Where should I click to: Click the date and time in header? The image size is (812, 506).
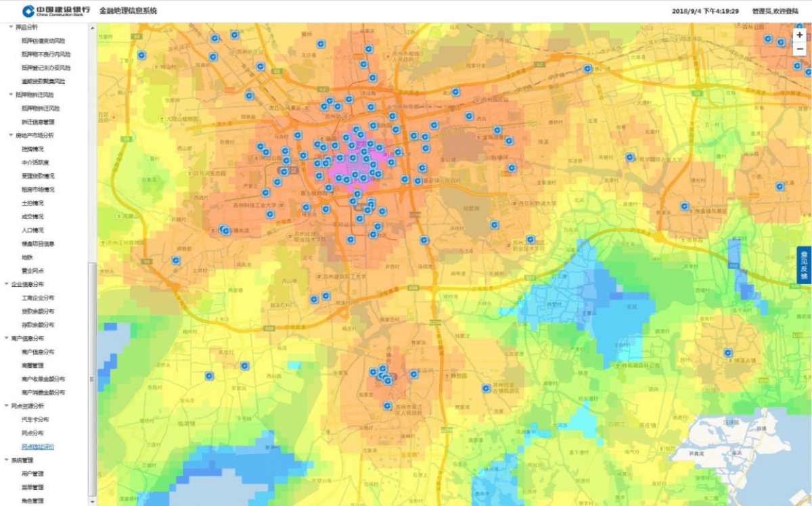[705, 11]
